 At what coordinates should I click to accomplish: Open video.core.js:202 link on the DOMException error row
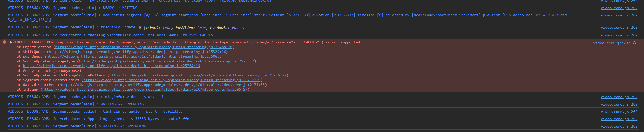(x=612, y=43)
